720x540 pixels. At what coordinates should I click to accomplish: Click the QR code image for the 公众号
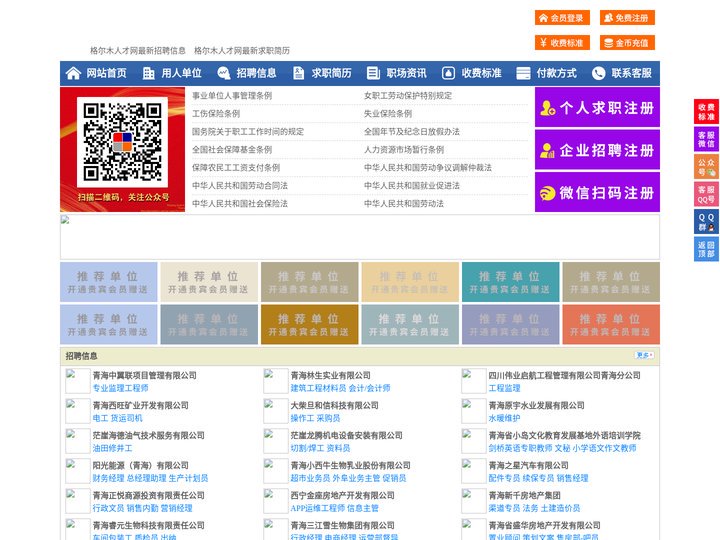[x=122, y=142]
